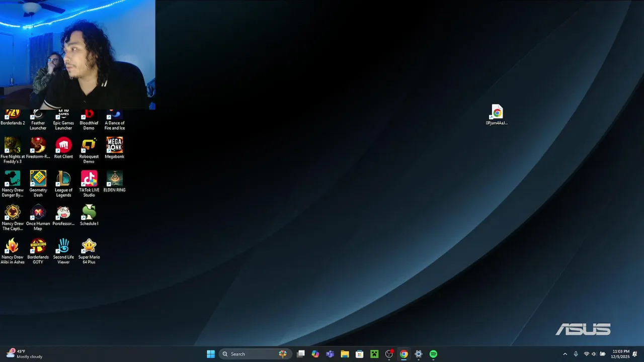Select the Megabonk desktop icon

click(115, 148)
